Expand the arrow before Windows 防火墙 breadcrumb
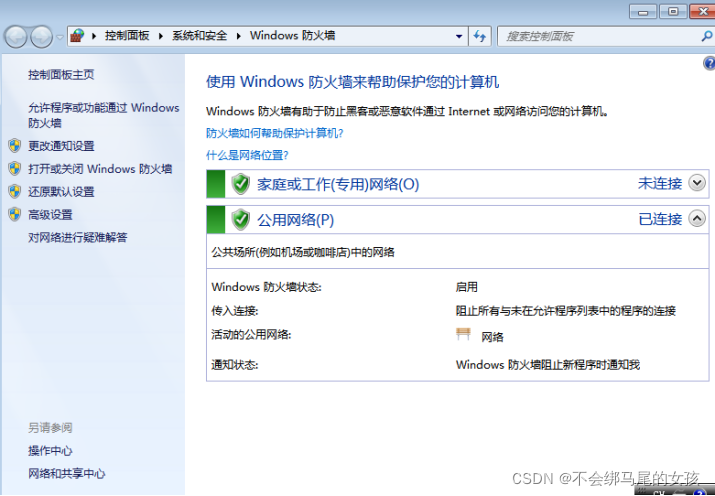The image size is (715, 496). tap(238, 36)
